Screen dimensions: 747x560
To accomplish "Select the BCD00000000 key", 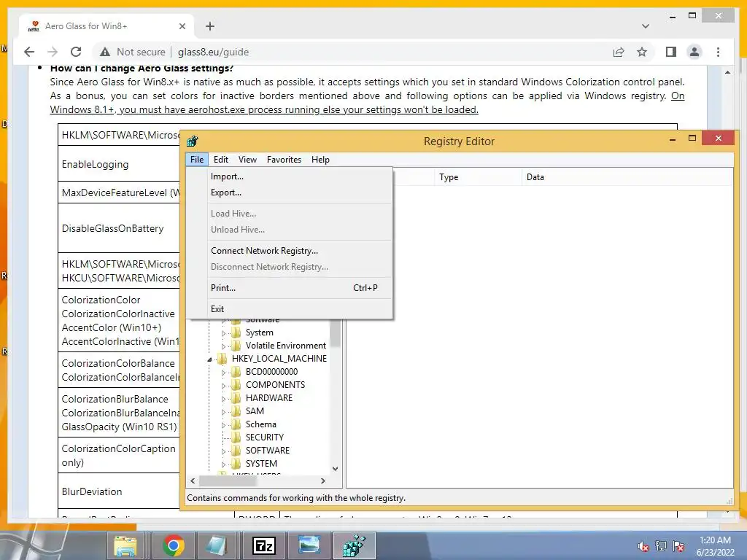I will 271,371.
